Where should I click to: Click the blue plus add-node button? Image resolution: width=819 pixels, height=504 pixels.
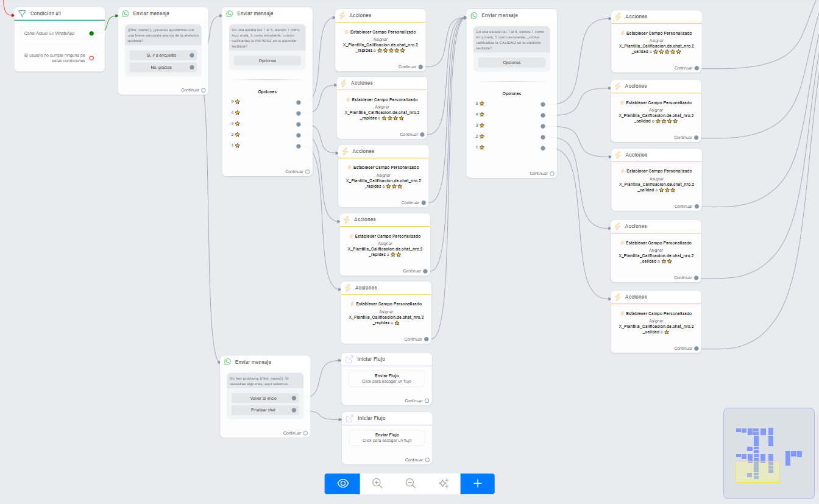click(478, 483)
